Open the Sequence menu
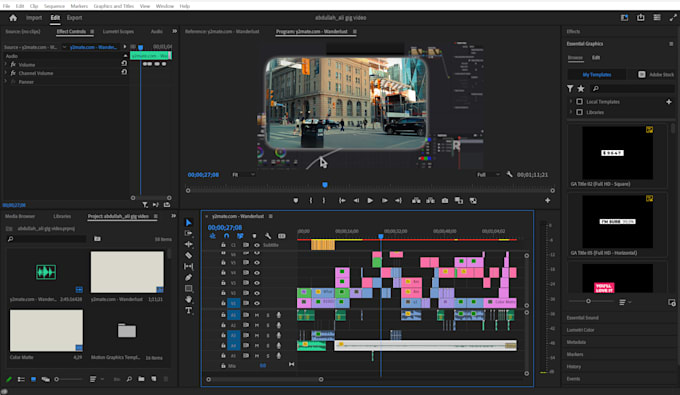 click(54, 6)
